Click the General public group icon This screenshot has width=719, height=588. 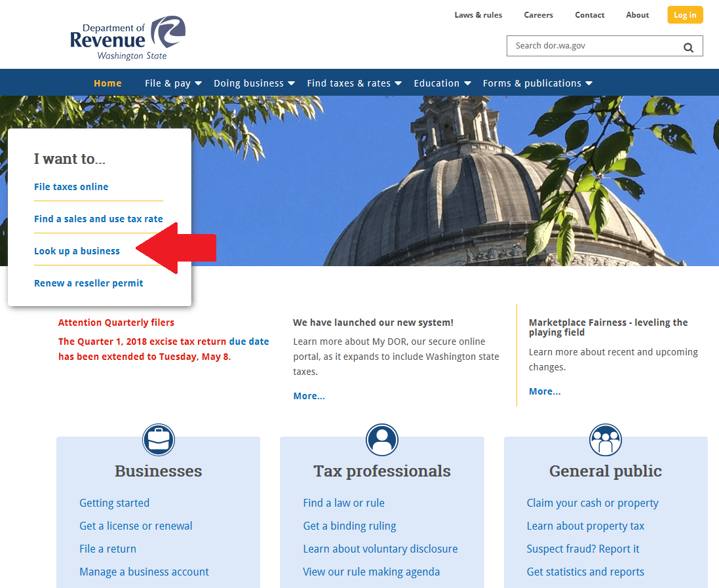605,440
